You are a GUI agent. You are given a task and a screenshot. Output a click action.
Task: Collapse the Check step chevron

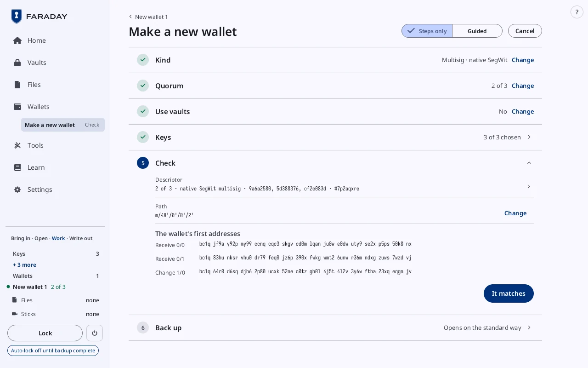coord(529,163)
